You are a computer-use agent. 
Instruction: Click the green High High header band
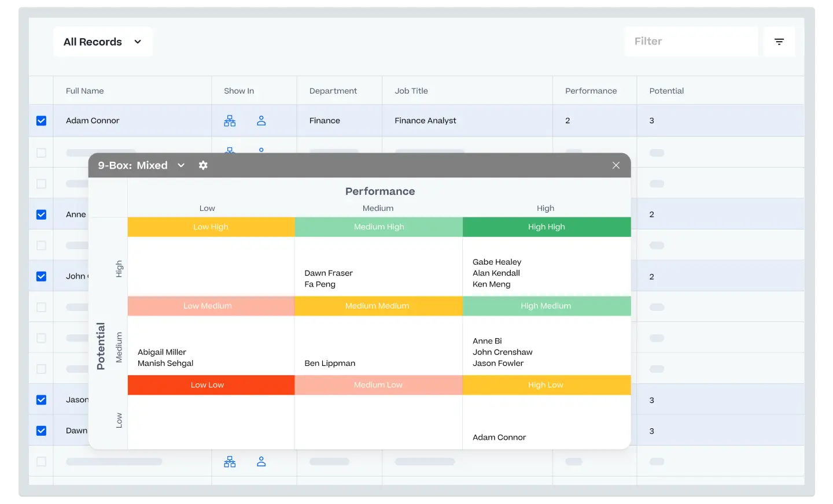546,227
